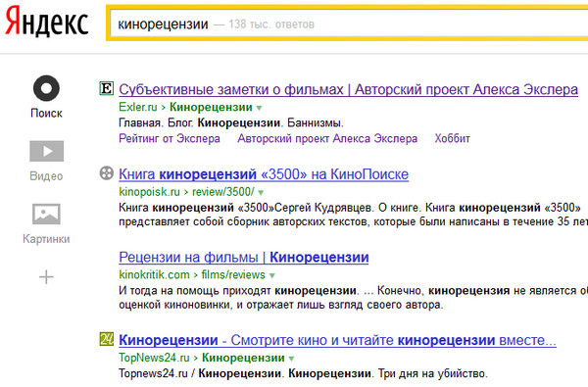Click the green films/reviews path link

[x=233, y=275]
